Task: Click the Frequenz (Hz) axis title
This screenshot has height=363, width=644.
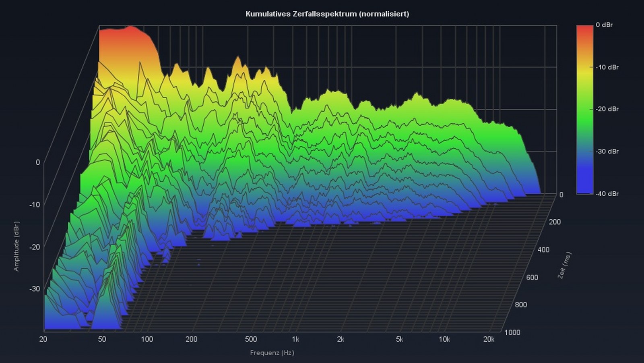Action: pyautogui.click(x=272, y=353)
